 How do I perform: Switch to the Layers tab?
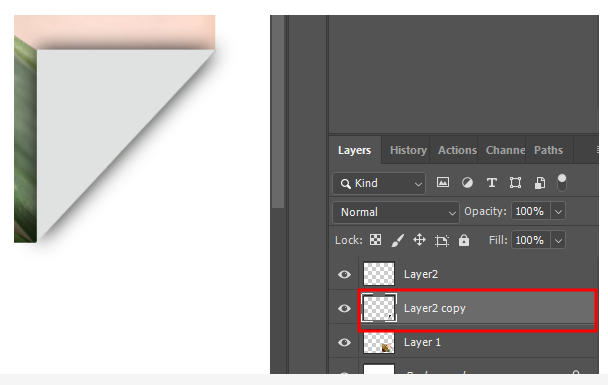click(x=354, y=150)
